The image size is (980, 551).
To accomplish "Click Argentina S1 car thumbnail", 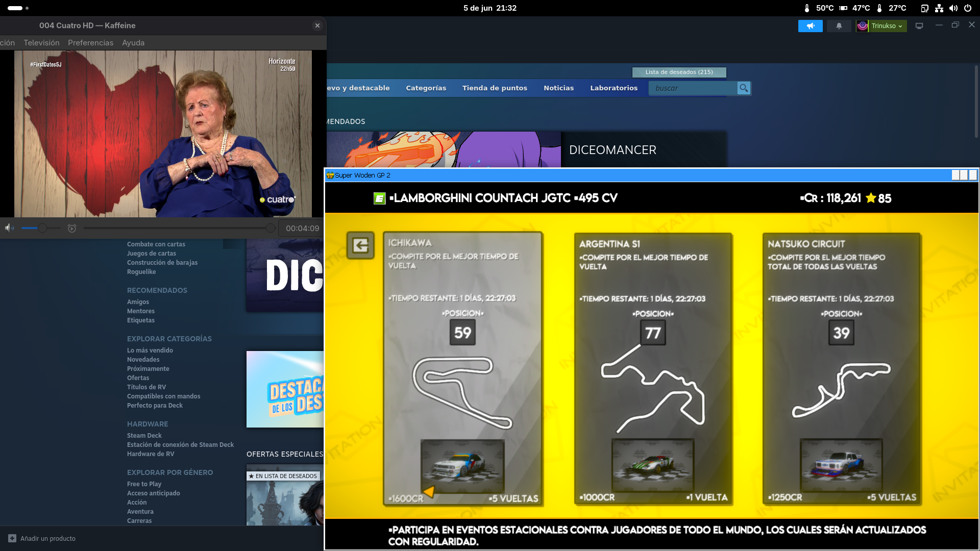I will point(653,465).
